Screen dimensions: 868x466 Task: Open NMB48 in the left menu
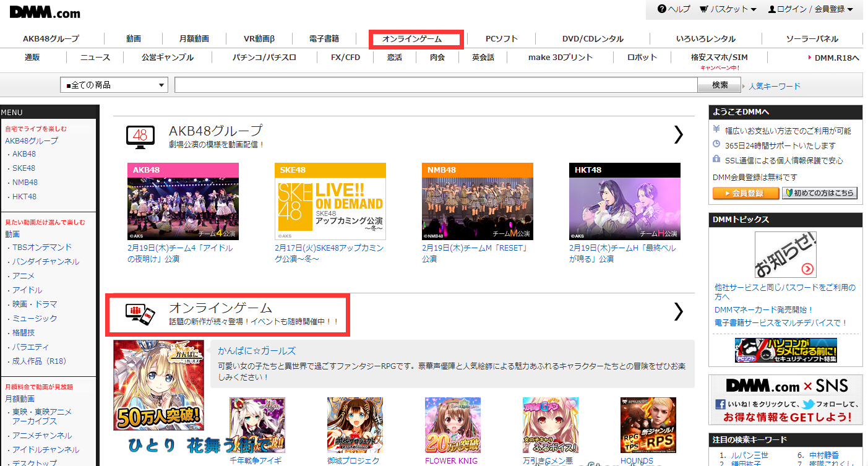[x=25, y=183]
